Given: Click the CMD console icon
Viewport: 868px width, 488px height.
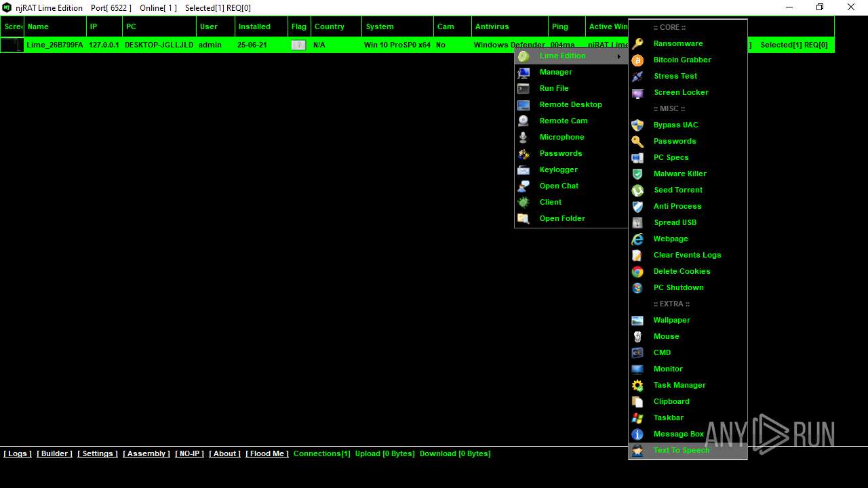Looking at the screenshot, I should (637, 352).
